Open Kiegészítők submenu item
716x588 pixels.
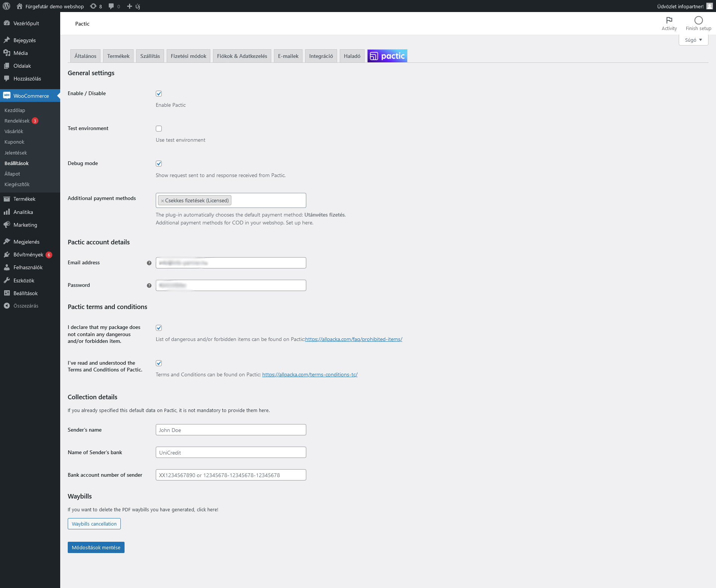point(17,184)
